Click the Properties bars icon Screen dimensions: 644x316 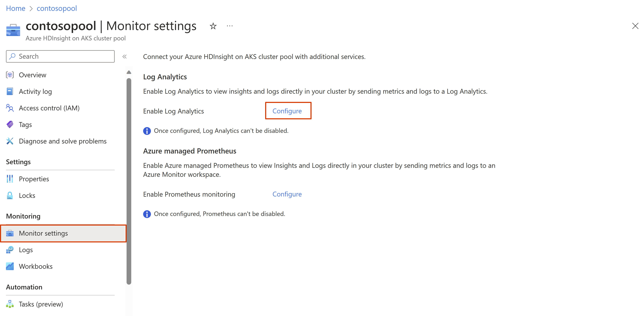tap(10, 179)
